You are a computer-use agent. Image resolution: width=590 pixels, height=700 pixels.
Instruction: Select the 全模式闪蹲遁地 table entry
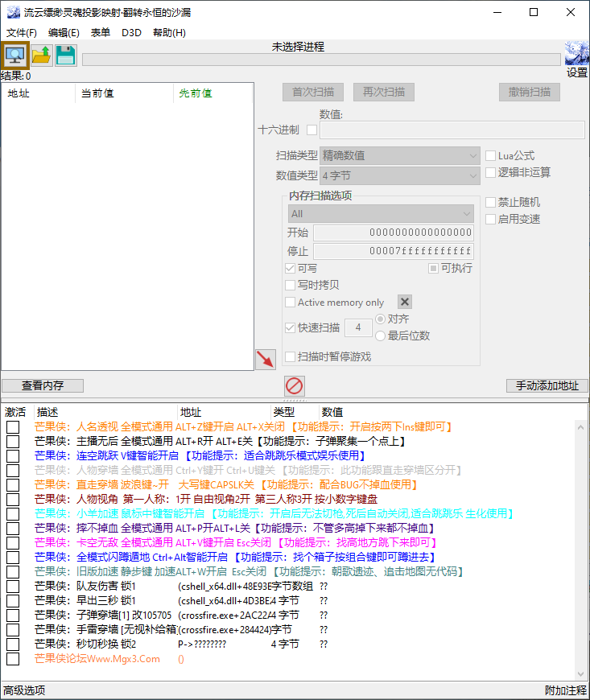[235, 557]
